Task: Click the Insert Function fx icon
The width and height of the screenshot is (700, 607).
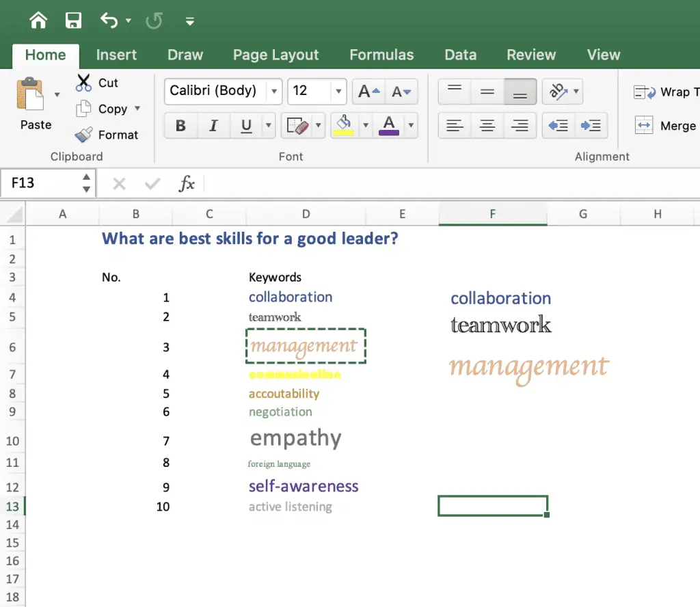Action: (x=187, y=183)
